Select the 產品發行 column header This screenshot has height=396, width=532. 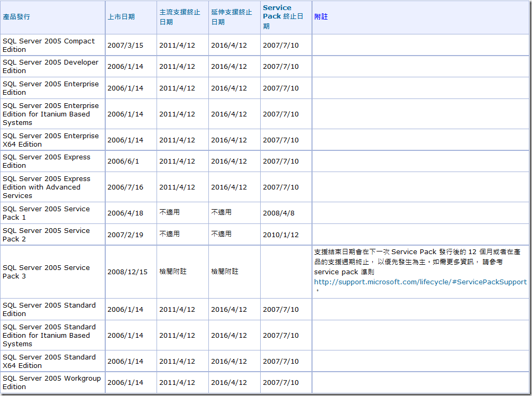16,16
